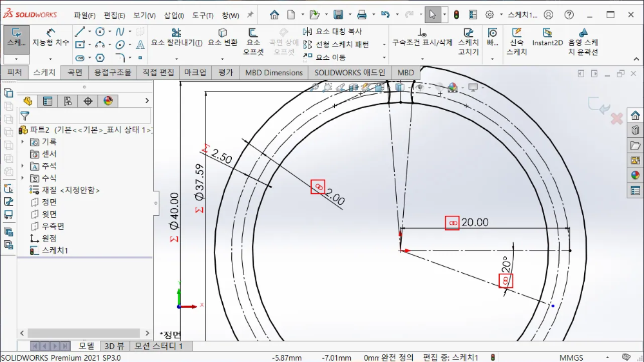The image size is (644, 362).
Task: Select the Straight Slot tool
Action: pos(80,57)
